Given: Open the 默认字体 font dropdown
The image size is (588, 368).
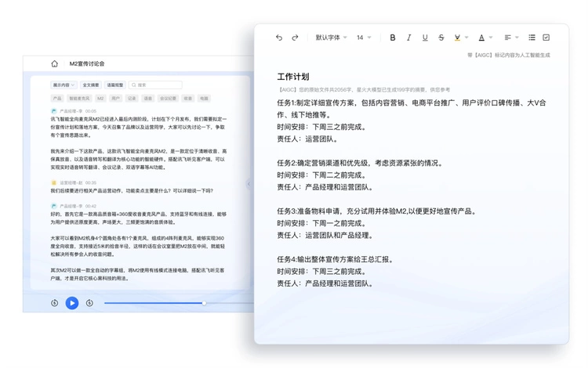Looking at the screenshot, I should coord(331,38).
